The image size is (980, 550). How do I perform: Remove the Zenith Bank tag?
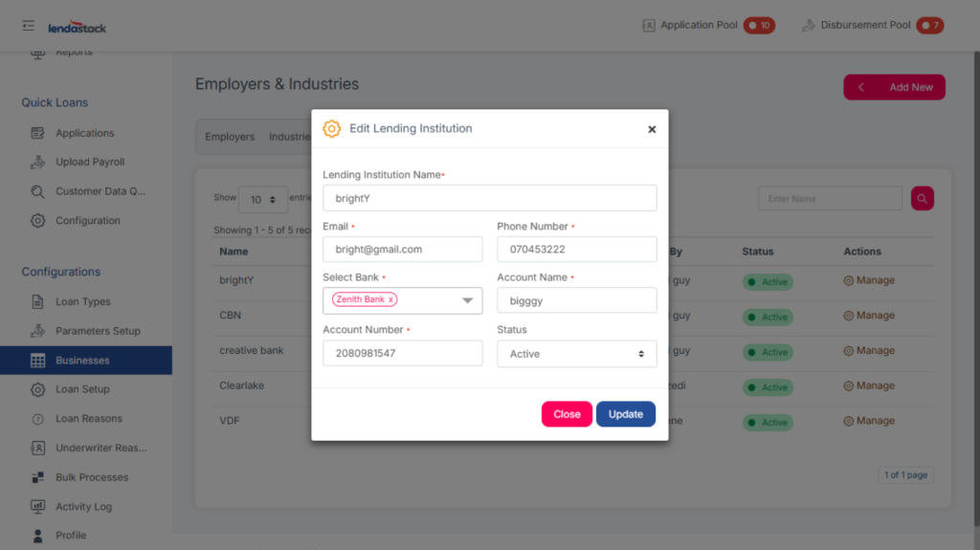[x=390, y=300]
